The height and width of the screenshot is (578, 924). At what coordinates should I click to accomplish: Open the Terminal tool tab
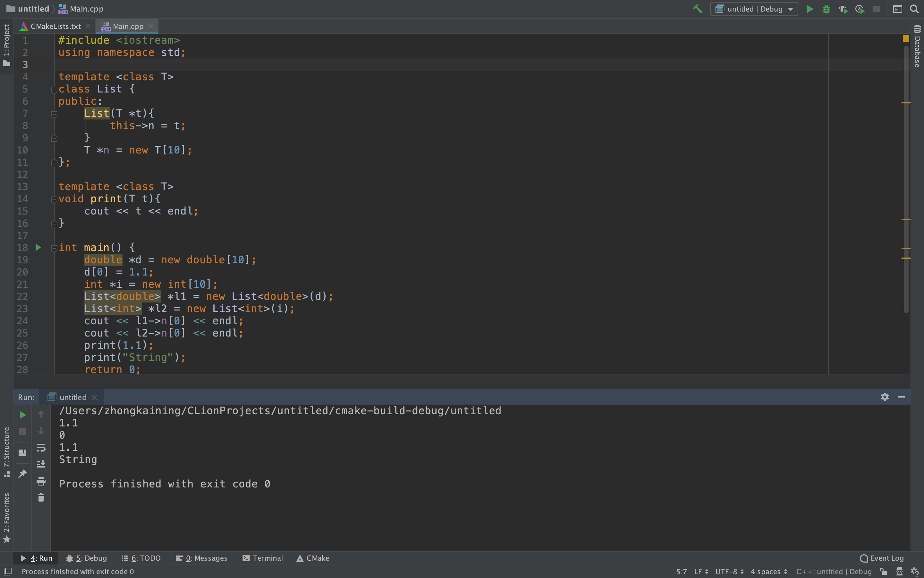[263, 558]
